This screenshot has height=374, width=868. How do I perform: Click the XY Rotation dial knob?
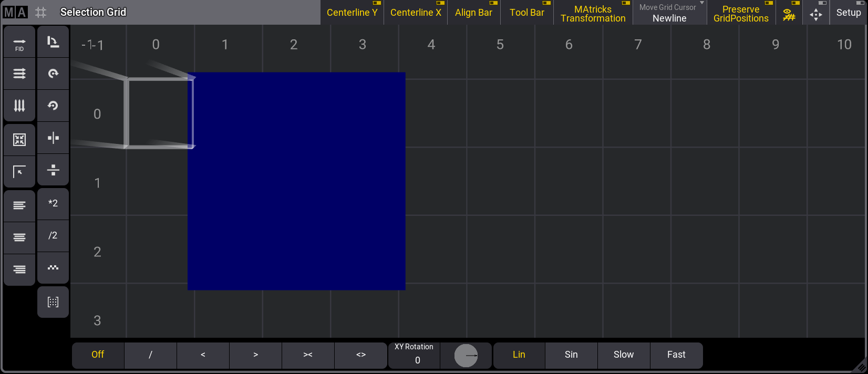466,356
